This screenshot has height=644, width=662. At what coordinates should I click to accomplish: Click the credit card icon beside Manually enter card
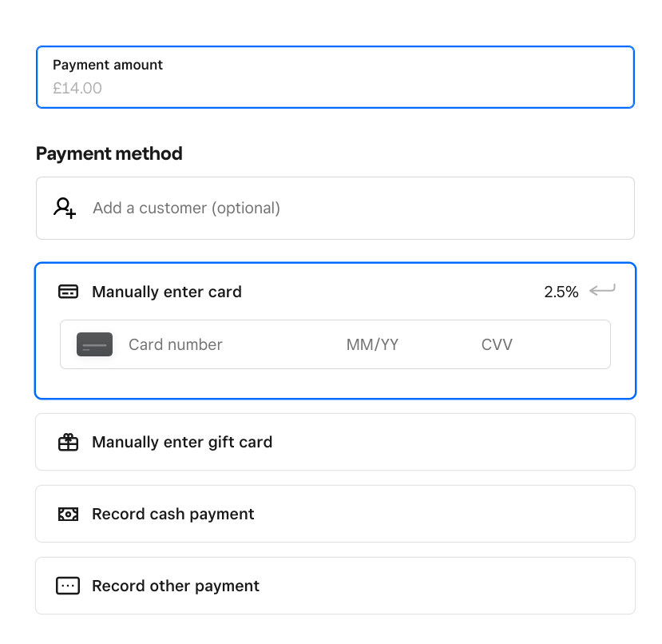click(69, 292)
